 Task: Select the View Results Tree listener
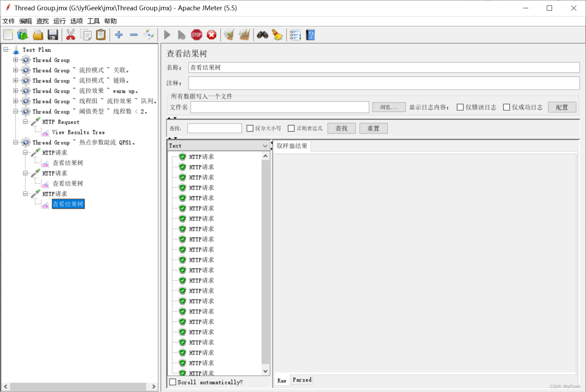click(x=78, y=132)
